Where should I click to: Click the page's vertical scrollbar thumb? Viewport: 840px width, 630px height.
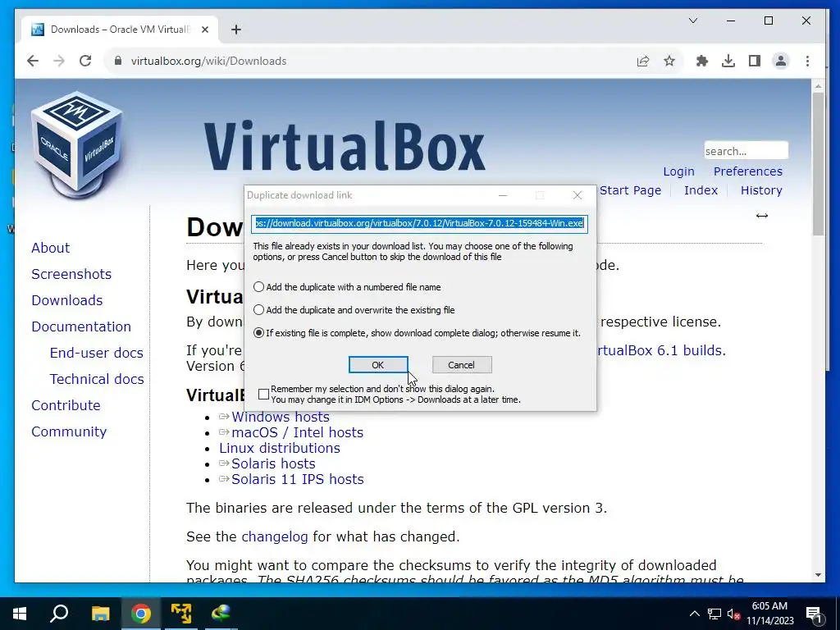pos(818,163)
